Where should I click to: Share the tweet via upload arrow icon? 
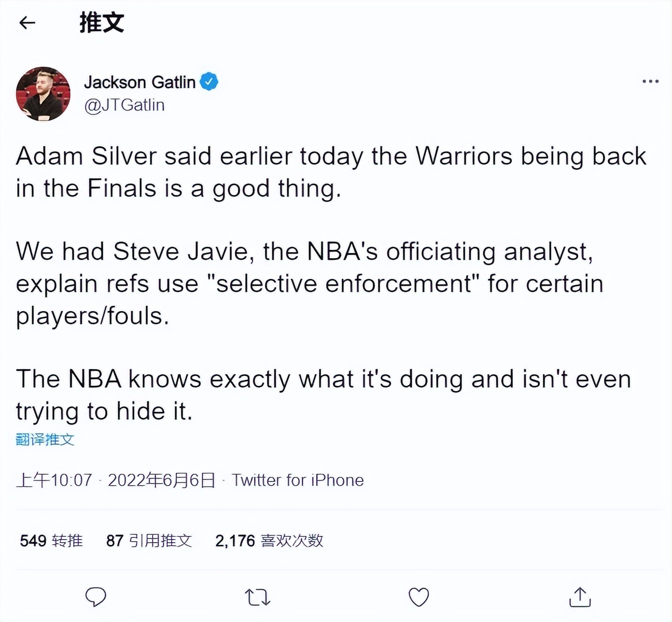[x=580, y=597]
